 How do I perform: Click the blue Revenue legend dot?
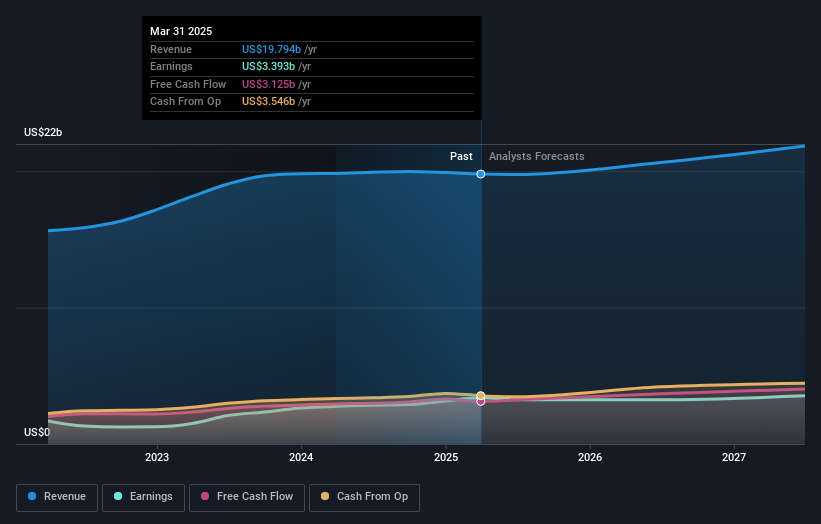click(32, 496)
